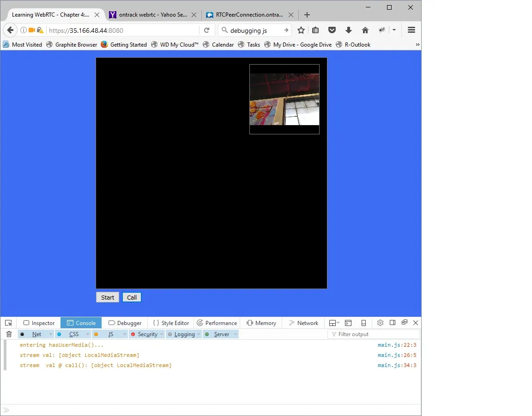Open the Performance tab

[x=217, y=323]
